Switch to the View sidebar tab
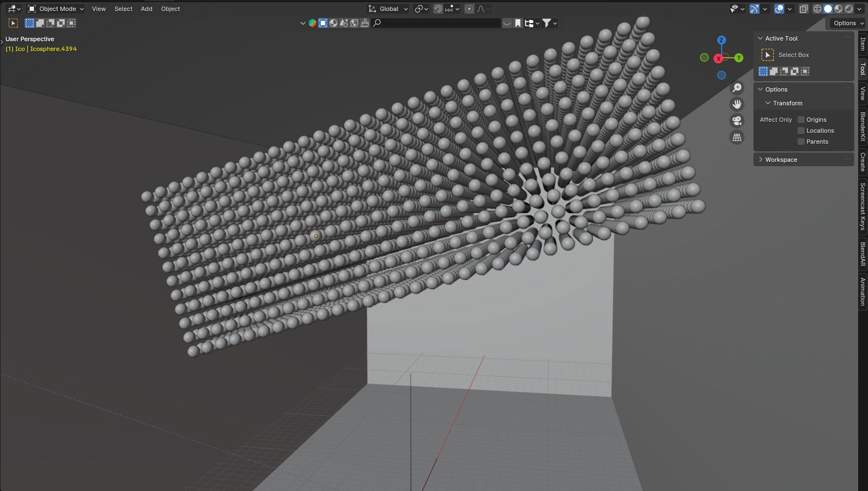The width and height of the screenshot is (868, 491). (863, 94)
